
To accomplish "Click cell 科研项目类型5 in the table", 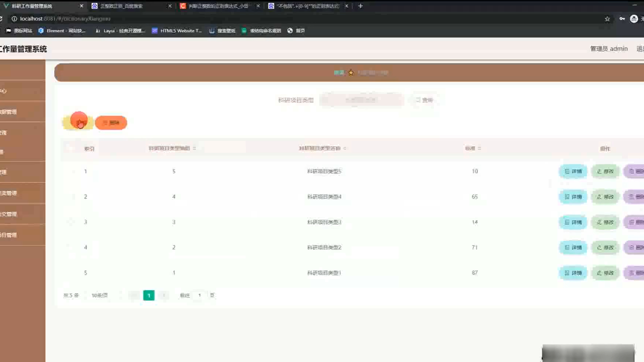I will pyautogui.click(x=324, y=171).
